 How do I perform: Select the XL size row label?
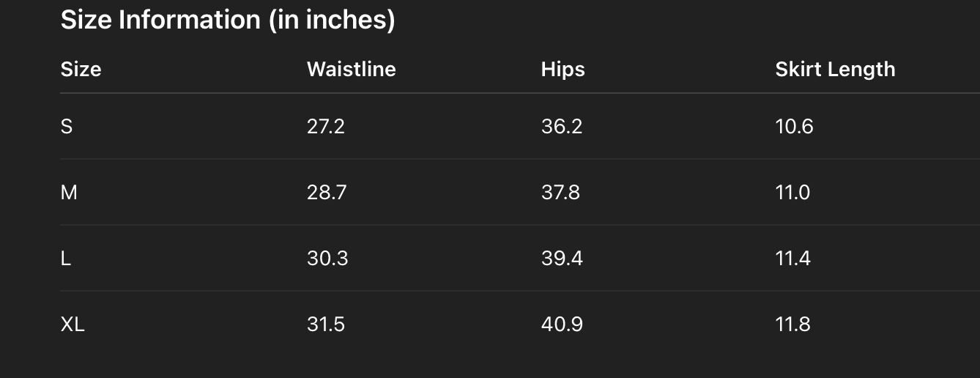coord(73,325)
